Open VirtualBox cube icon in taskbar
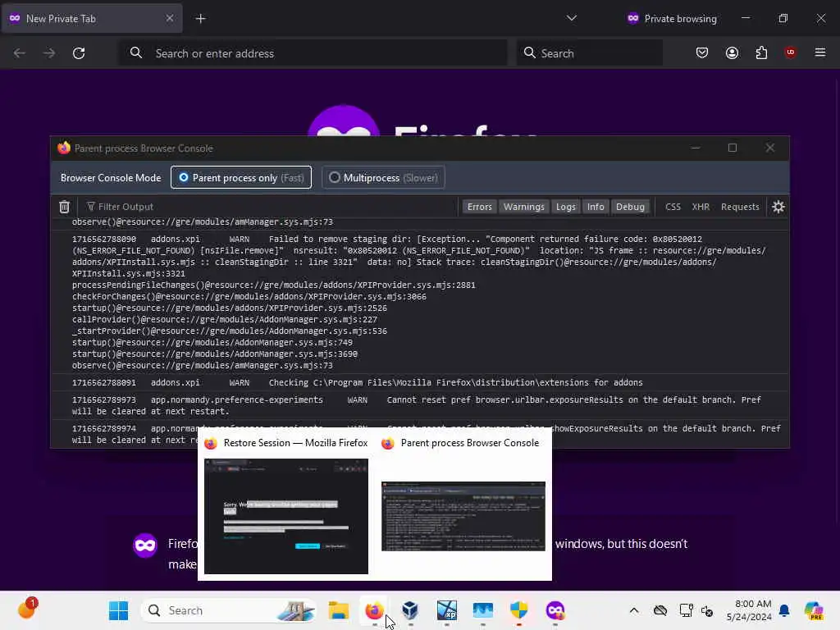The height and width of the screenshot is (630, 840). coord(410,610)
